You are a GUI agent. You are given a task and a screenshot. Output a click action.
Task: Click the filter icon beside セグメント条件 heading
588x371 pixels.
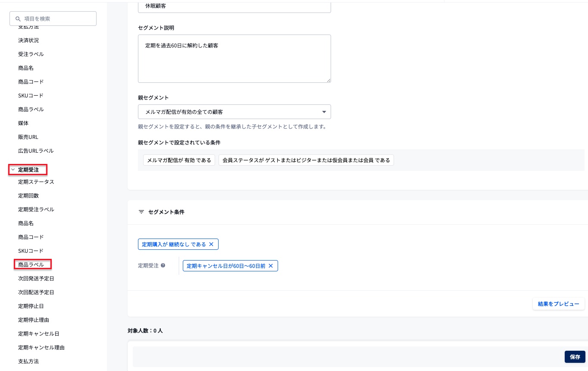click(x=141, y=212)
